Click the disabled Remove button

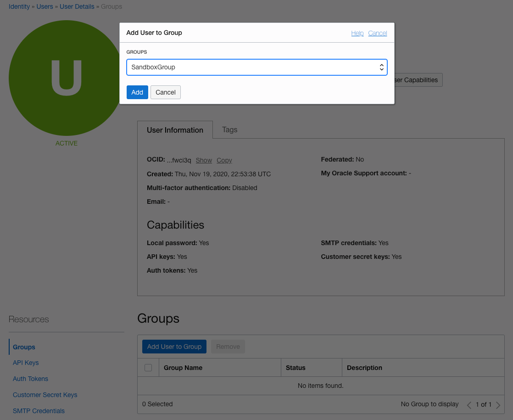click(228, 347)
